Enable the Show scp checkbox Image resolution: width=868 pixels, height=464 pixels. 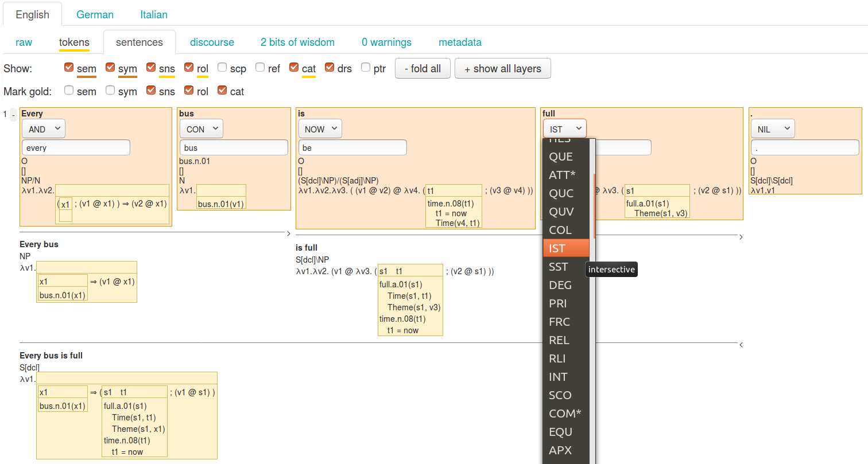pyautogui.click(x=222, y=68)
